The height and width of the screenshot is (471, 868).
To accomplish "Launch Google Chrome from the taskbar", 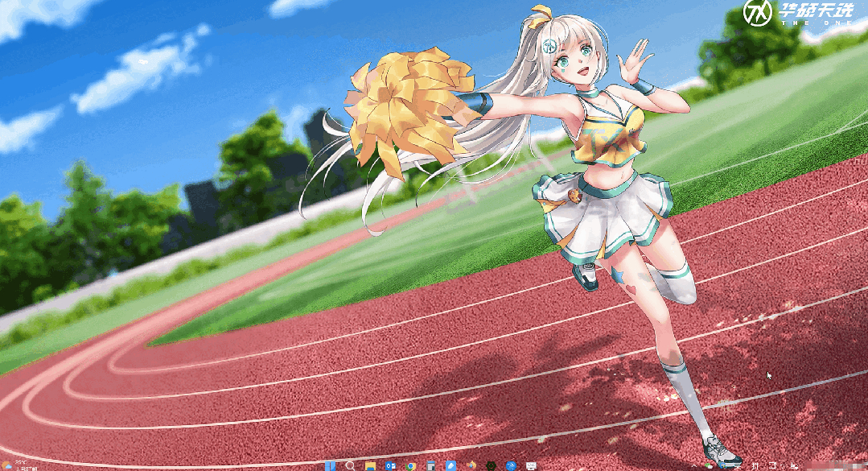I will (x=411, y=466).
